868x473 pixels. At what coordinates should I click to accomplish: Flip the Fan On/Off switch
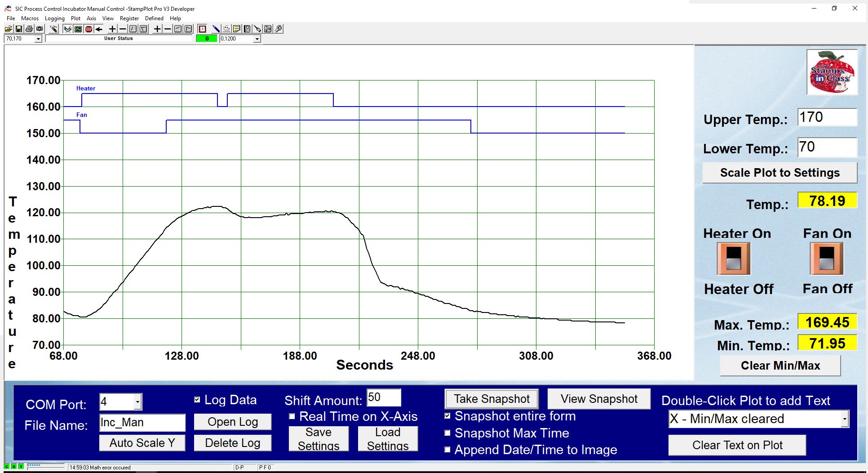(826, 259)
